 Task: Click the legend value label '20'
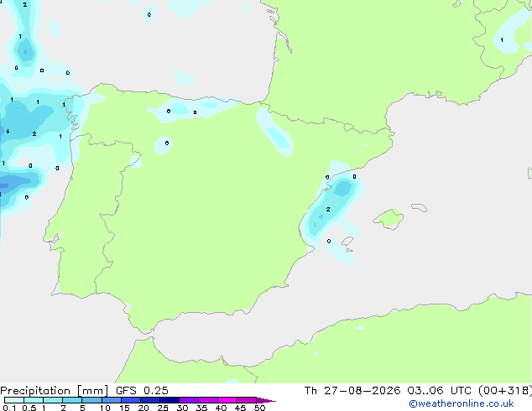tap(143, 408)
